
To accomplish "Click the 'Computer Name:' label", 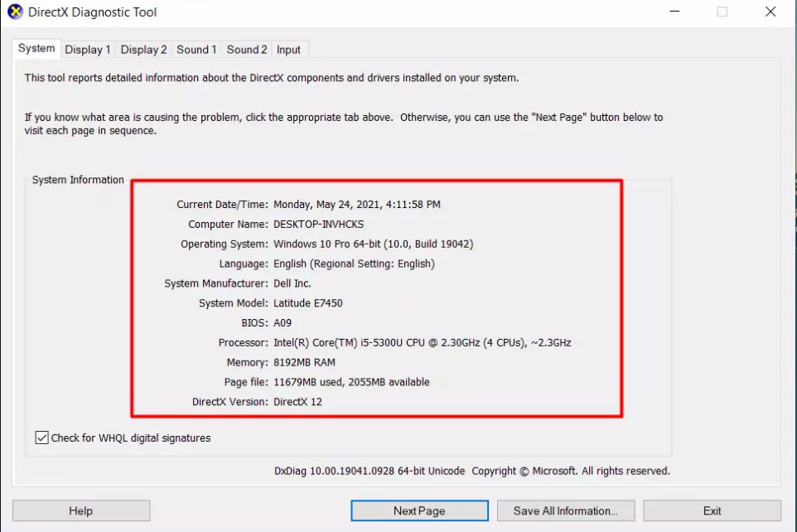I will point(228,225).
